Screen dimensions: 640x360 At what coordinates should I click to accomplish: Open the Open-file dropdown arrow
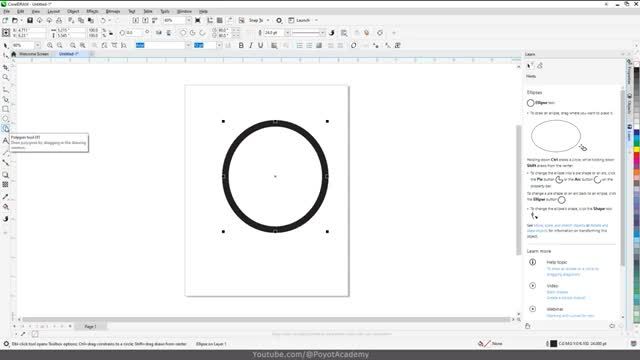click(x=21, y=20)
